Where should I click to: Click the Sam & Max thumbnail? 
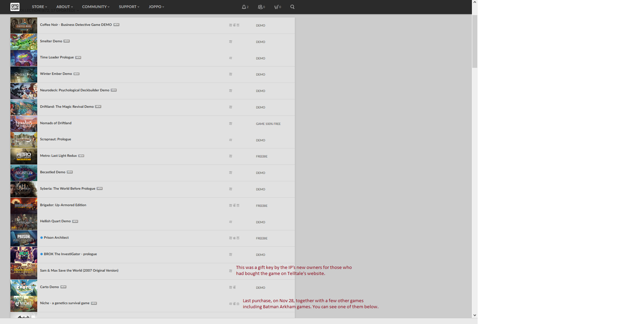(24, 271)
